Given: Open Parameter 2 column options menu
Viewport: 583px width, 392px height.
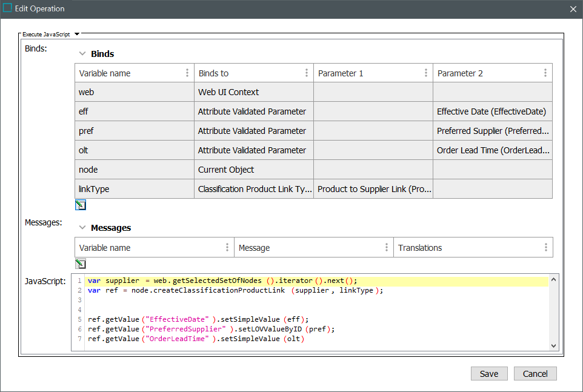Looking at the screenshot, I should pos(545,73).
